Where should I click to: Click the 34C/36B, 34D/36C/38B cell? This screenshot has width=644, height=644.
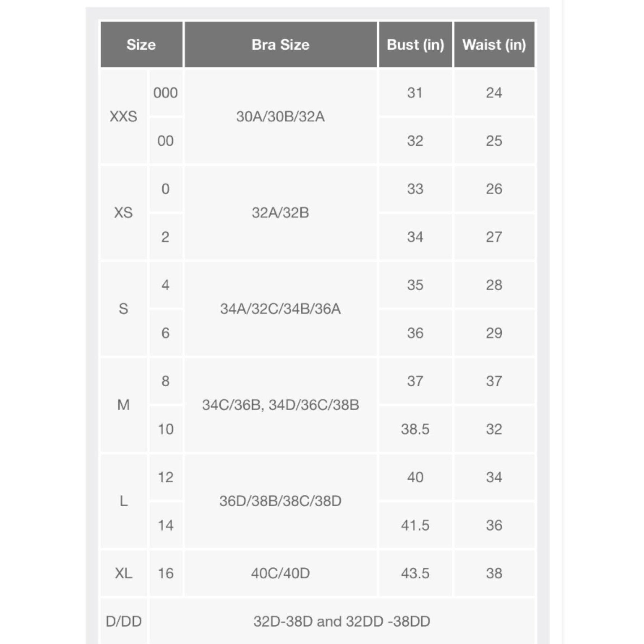[x=281, y=405]
